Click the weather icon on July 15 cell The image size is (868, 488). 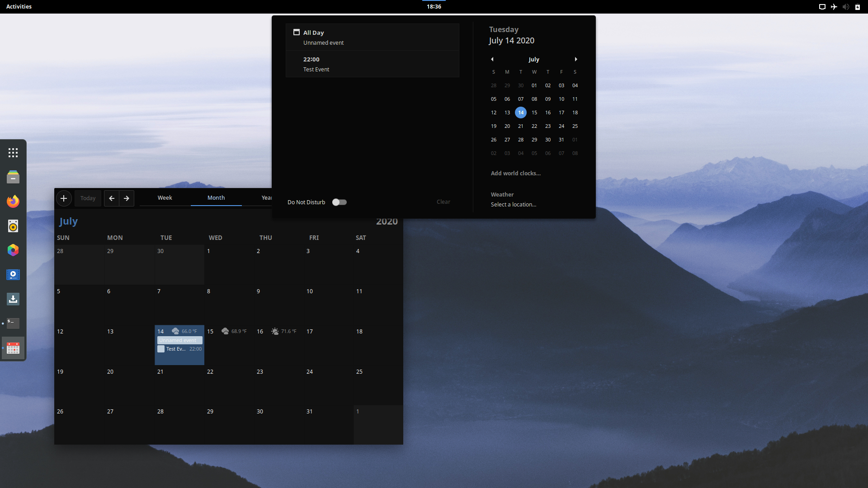point(225,331)
